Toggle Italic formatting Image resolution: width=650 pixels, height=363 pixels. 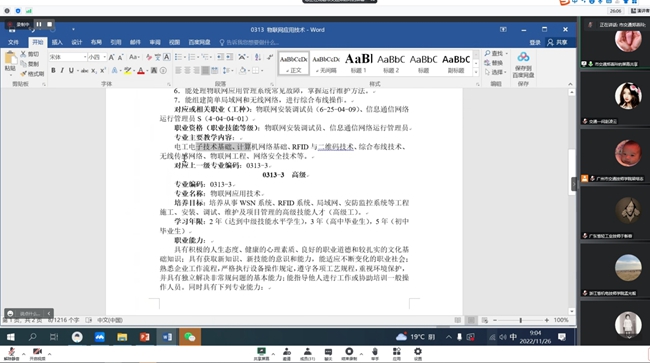click(x=62, y=71)
